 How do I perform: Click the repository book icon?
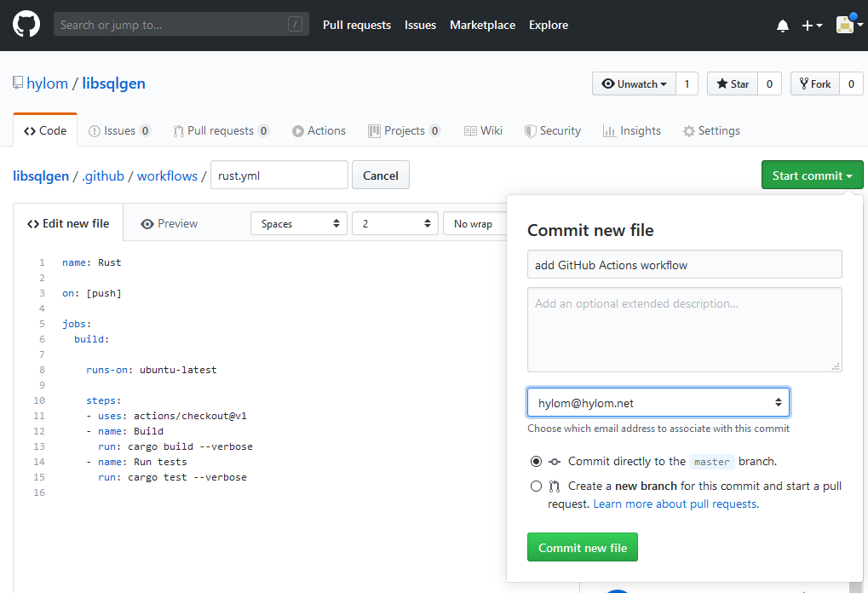[x=18, y=83]
